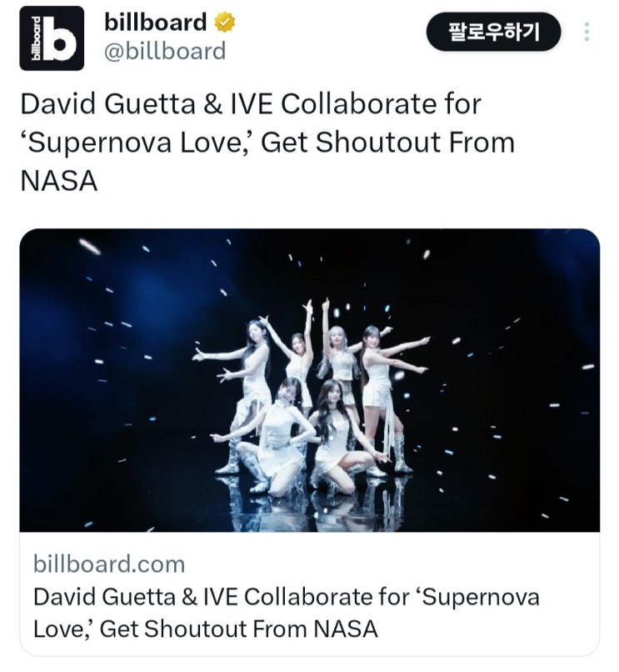Open the billboard display name profile link
The height and width of the screenshot is (672, 619).
[156, 23]
